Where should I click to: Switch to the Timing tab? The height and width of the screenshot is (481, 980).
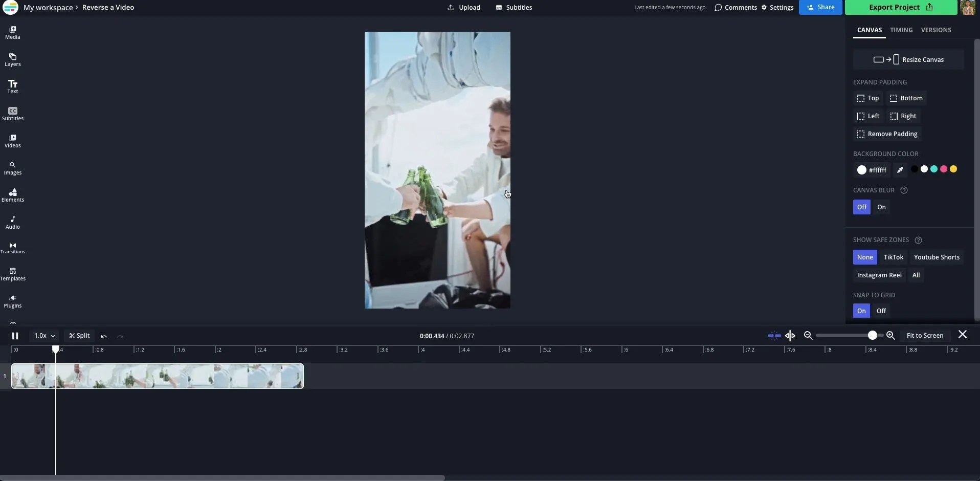pos(900,30)
